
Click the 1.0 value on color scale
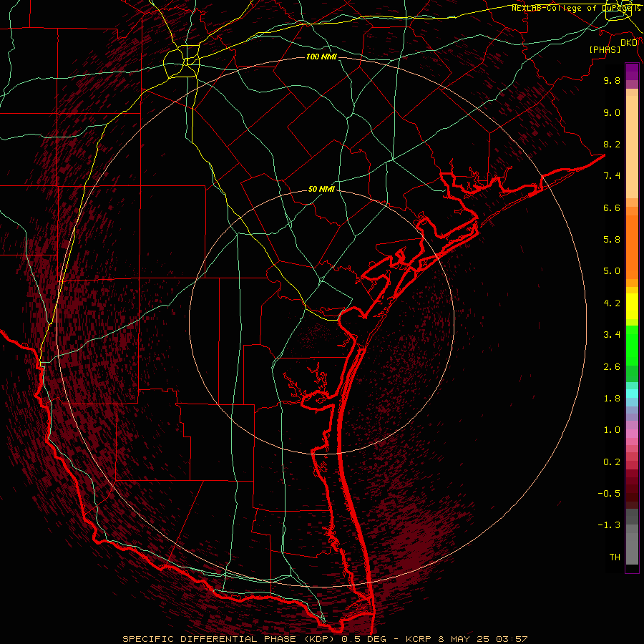pos(612,430)
